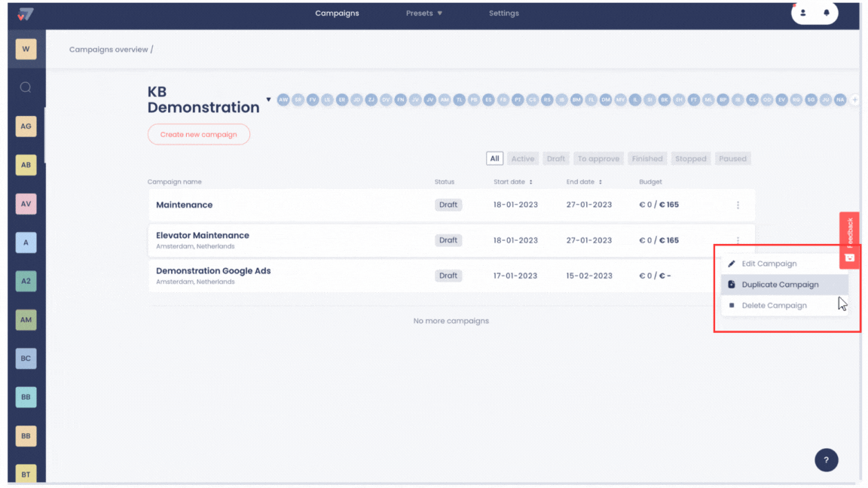Click the Campaigns overview breadcrumb link
The width and height of the screenshot is (868, 488).
pos(108,50)
